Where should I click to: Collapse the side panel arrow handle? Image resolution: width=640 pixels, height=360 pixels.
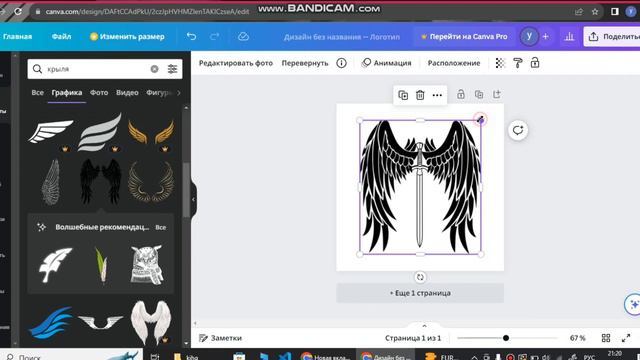(x=193, y=200)
